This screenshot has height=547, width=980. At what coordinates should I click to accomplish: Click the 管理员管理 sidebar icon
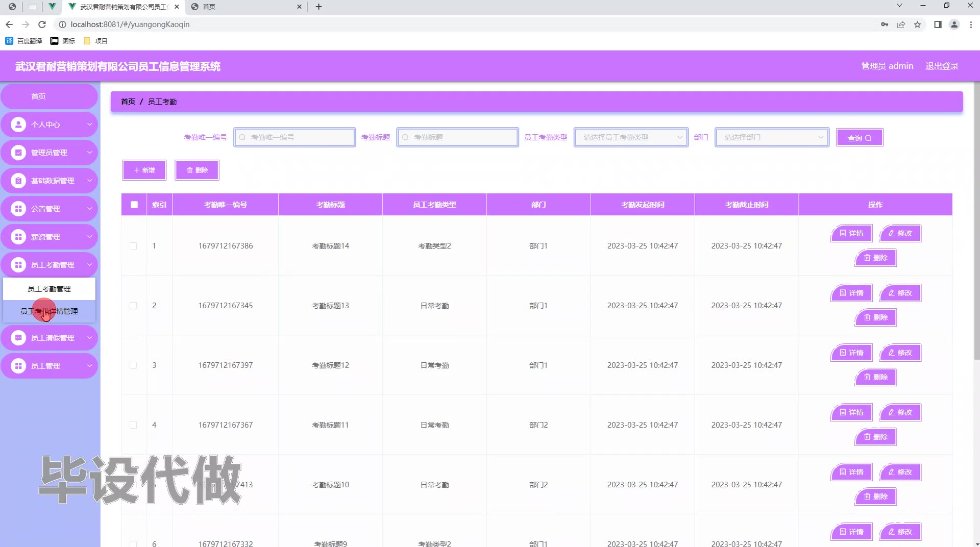pos(18,153)
